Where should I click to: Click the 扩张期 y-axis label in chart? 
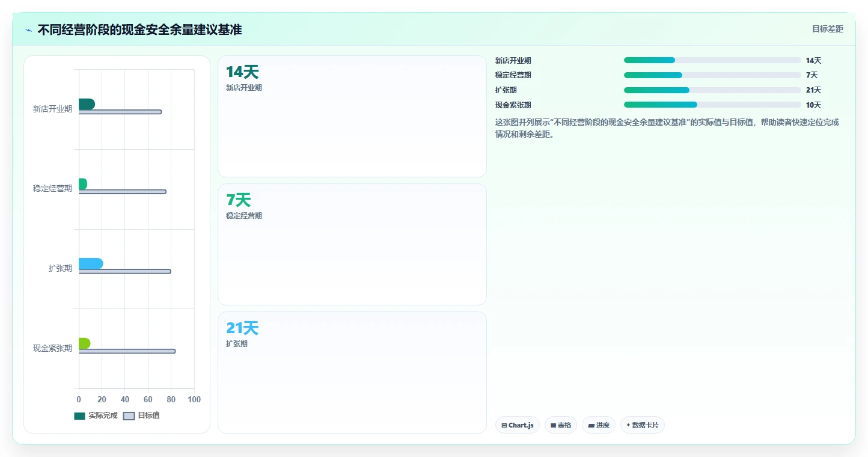click(60, 268)
